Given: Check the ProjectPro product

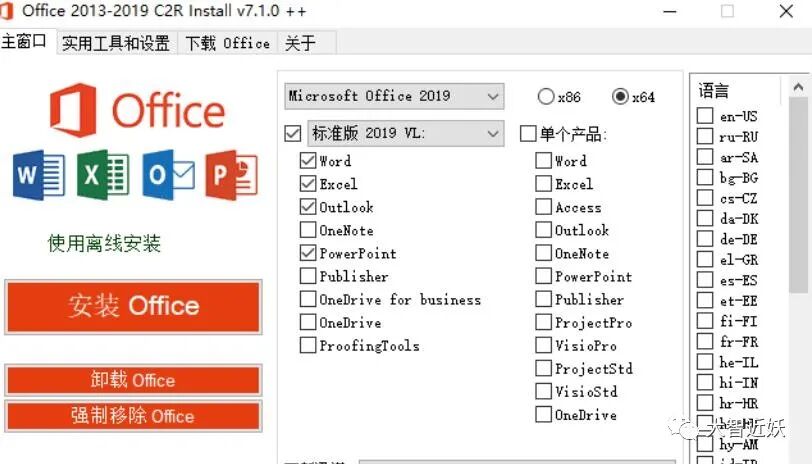Looking at the screenshot, I should [543, 322].
